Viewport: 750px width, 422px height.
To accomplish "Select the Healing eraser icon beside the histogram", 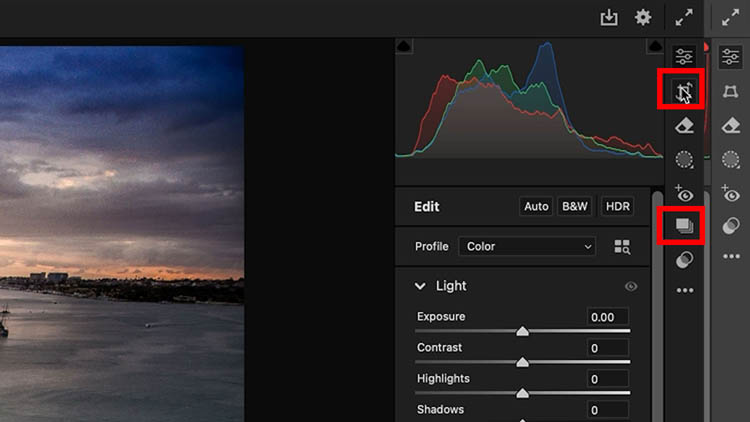I will 684,126.
